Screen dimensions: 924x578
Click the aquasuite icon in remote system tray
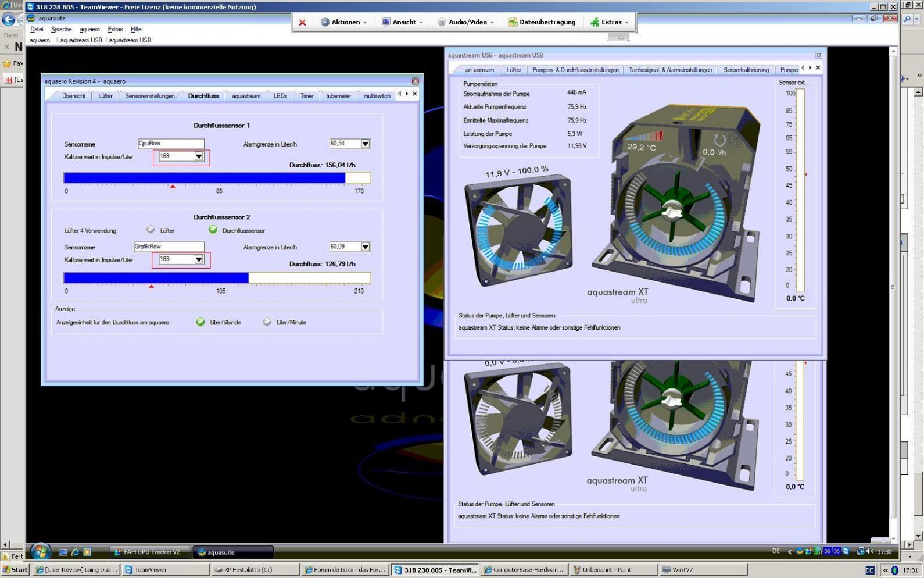pos(800,551)
